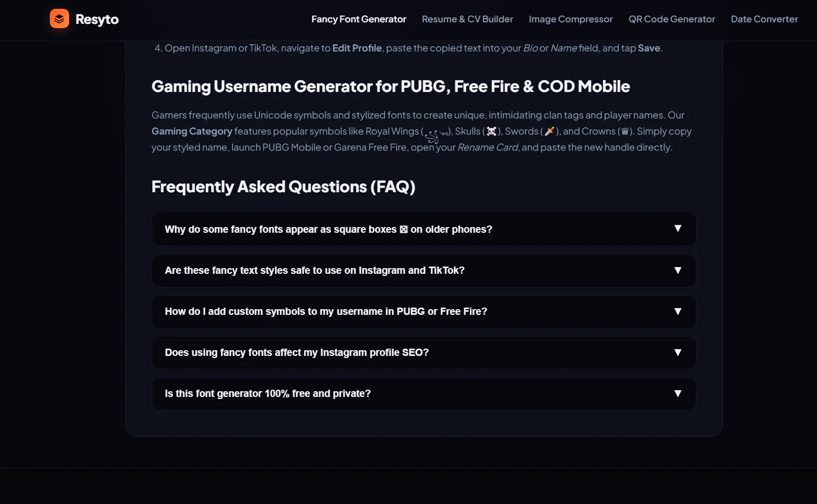Click the orange Resyto logo icon

point(59,19)
